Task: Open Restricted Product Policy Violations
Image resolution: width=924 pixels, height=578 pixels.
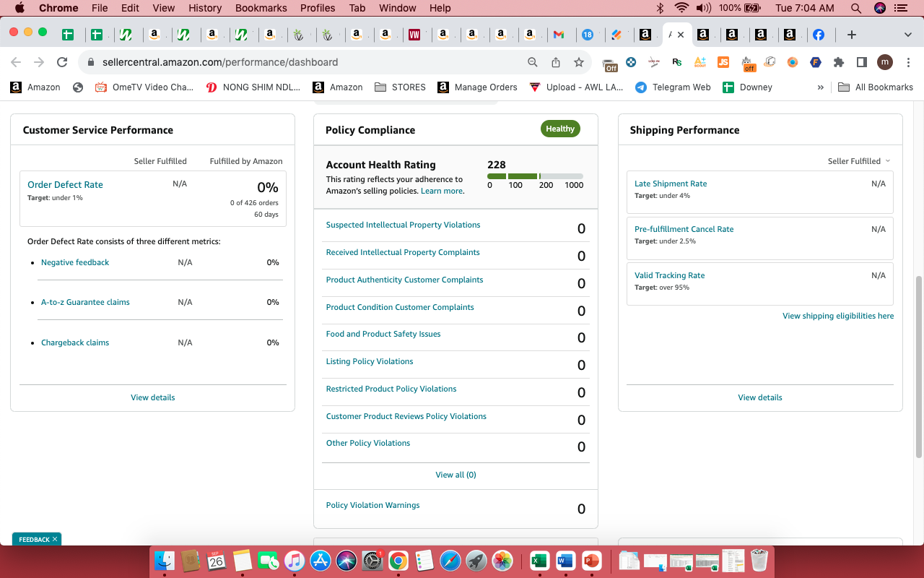Action: click(391, 389)
